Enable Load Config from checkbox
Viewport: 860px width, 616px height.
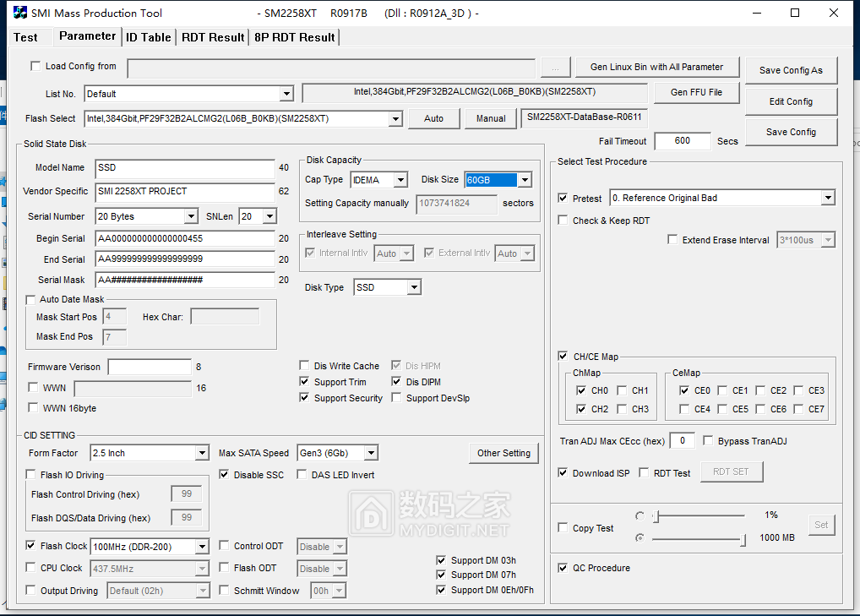tap(35, 67)
